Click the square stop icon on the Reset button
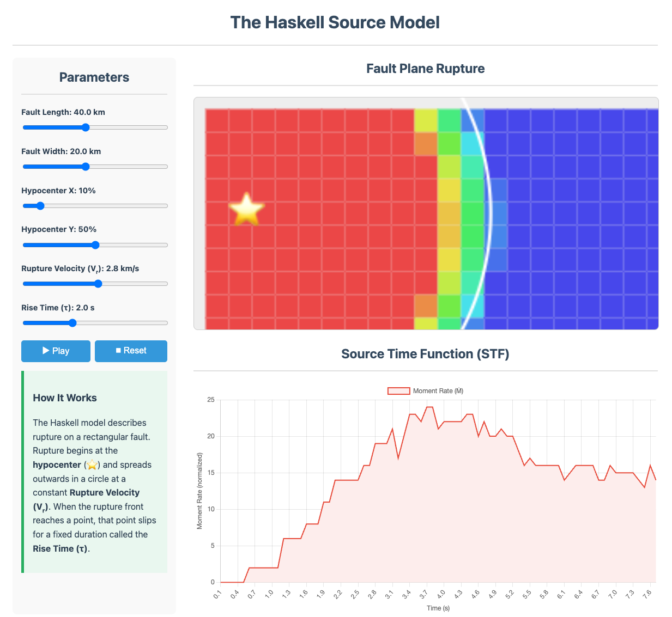672x617 pixels. pos(117,351)
